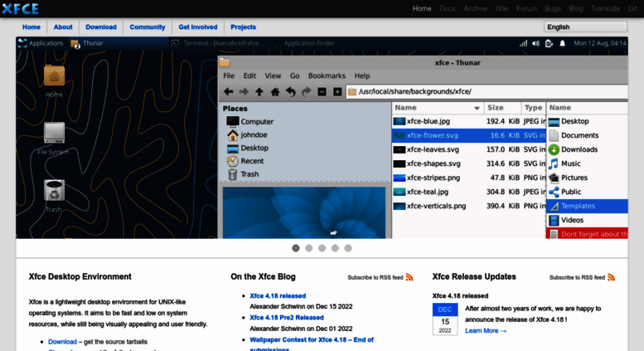
Task: Select Desktop in Places sidebar
Action: pyautogui.click(x=248, y=148)
